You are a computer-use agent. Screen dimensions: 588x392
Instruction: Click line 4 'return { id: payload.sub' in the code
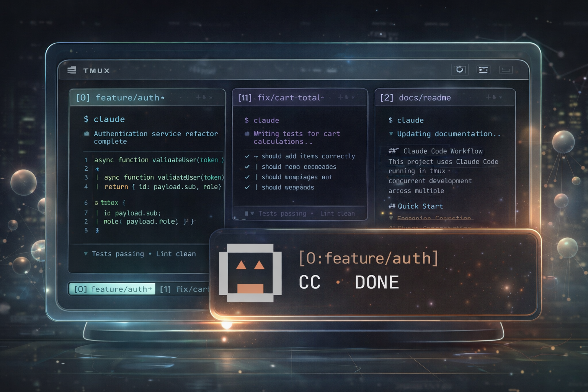(161, 187)
